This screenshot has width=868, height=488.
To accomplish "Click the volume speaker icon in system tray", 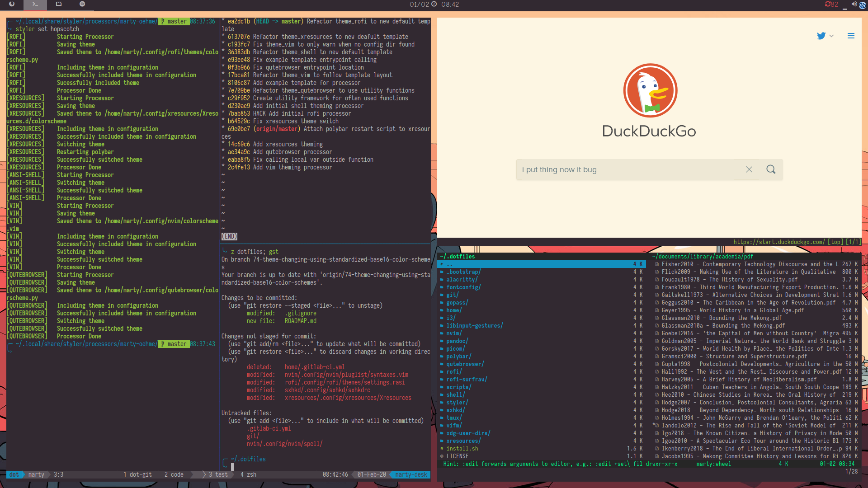I will pyautogui.click(x=854, y=4).
